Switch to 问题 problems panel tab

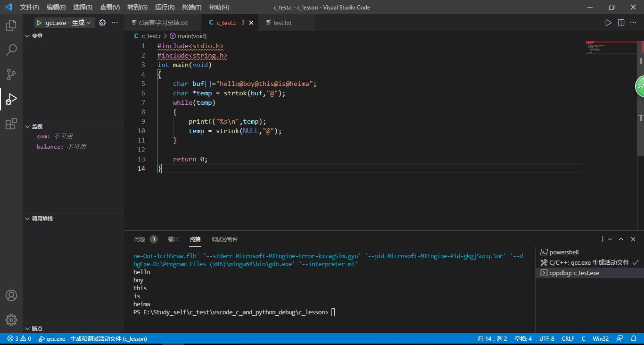[145, 239]
